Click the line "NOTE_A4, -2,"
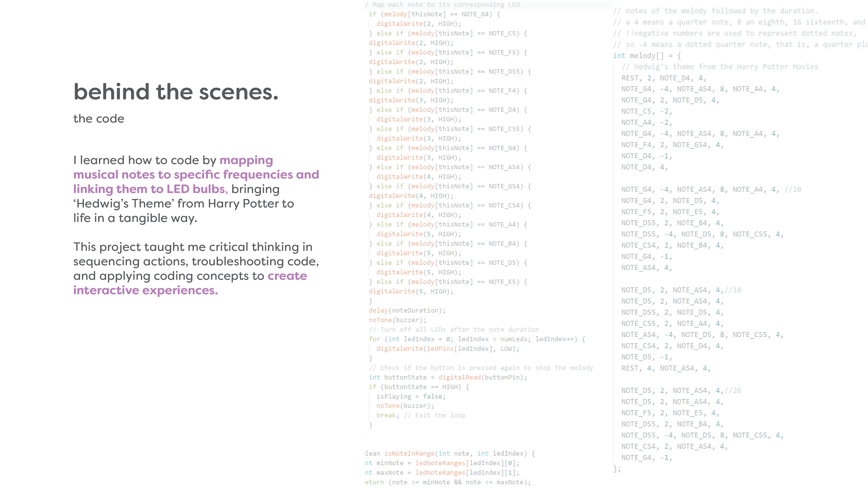Viewport: 868px width, 488px height. [647, 122]
